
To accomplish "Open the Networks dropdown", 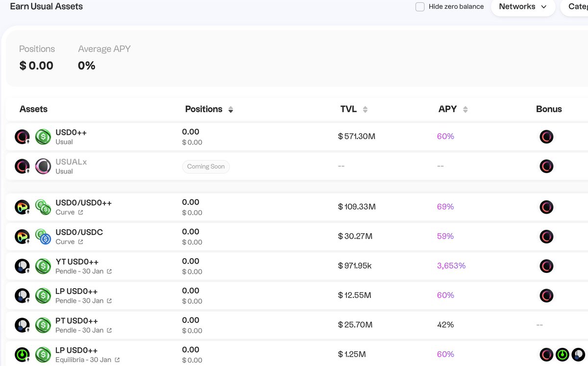I will pos(523,7).
